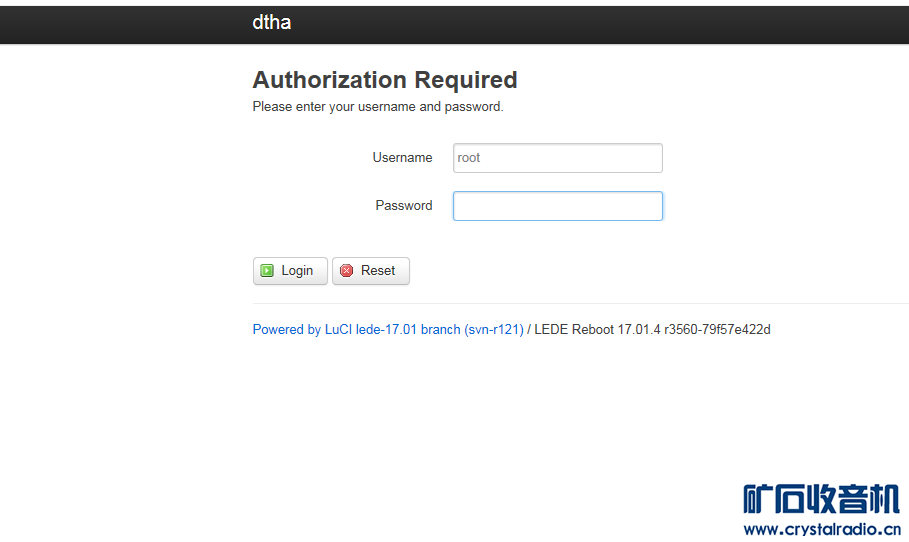Click the 'Please enter your username' instruction text
Viewport: 909px width, 542px height.
coord(378,106)
